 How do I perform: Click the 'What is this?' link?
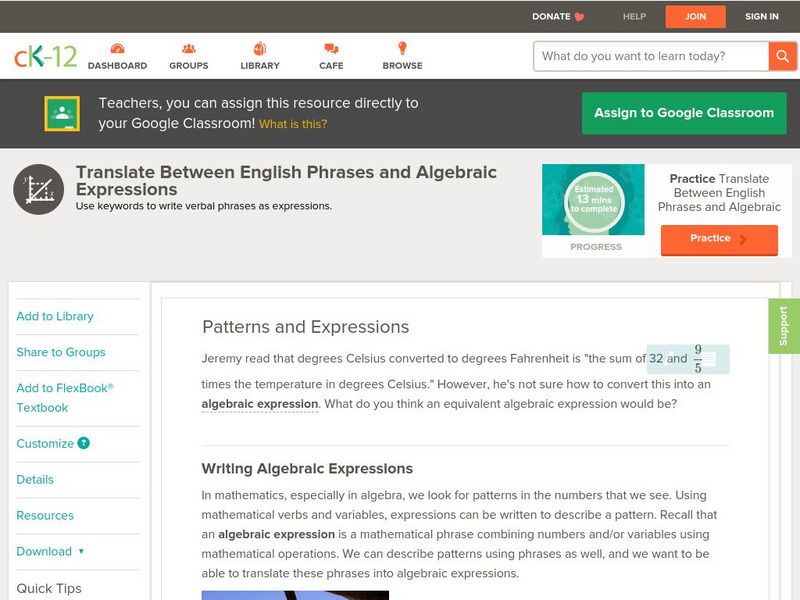coord(293,124)
